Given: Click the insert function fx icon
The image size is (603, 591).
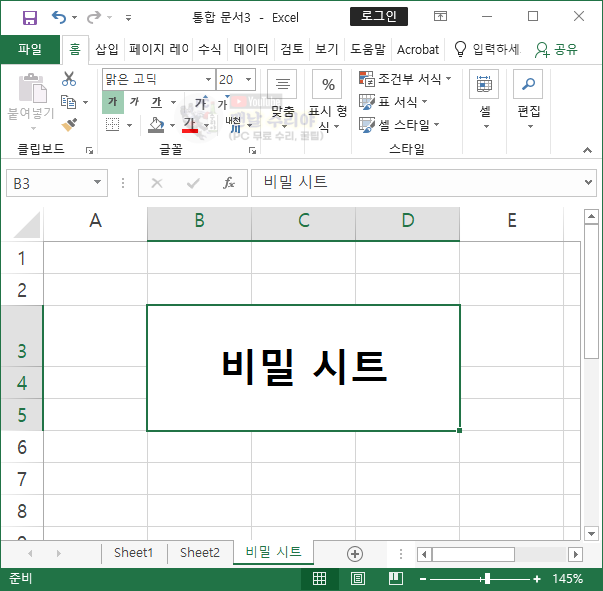Looking at the screenshot, I should [229, 183].
